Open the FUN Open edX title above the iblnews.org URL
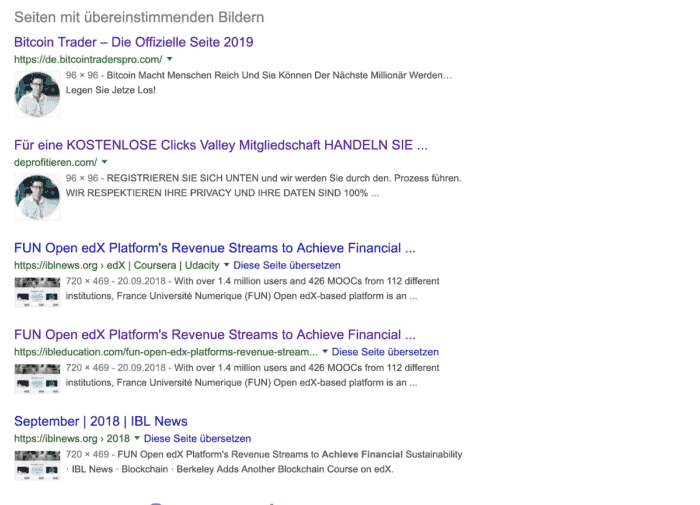This screenshot has height=505, width=700. [x=215, y=248]
